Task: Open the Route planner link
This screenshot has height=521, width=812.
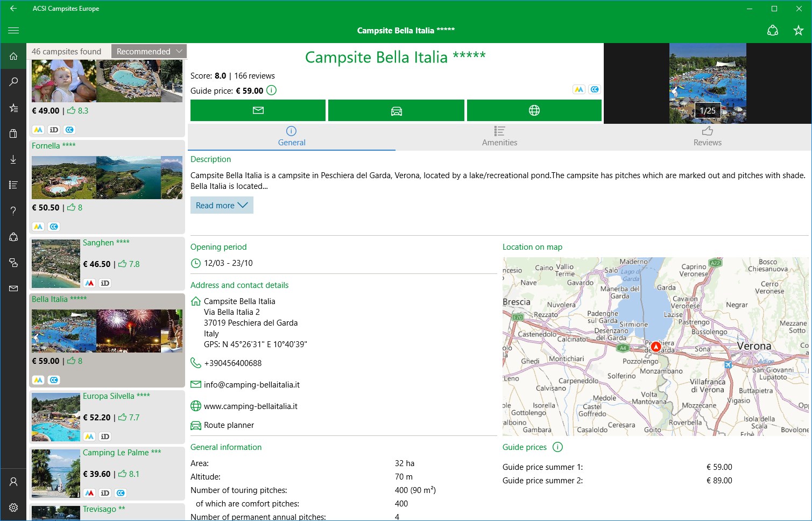Action: [228, 425]
